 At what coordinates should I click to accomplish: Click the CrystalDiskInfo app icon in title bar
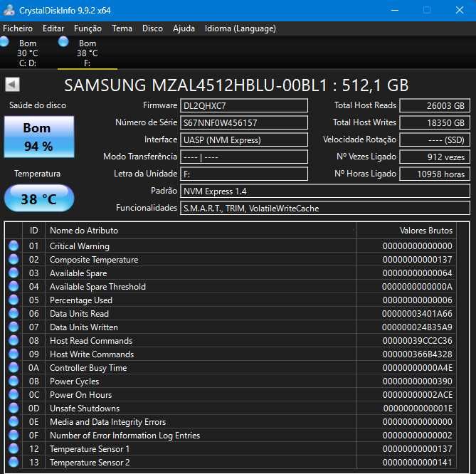(x=9, y=10)
